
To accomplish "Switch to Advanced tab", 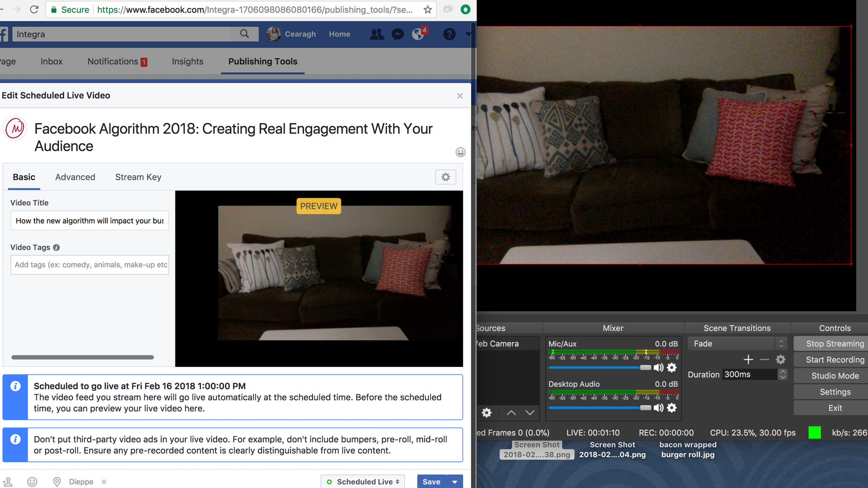I will tap(75, 177).
